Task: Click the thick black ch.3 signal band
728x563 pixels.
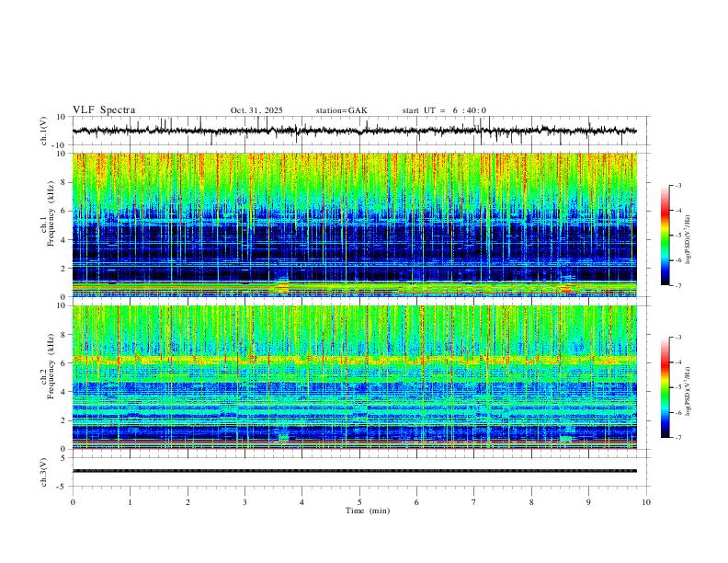Action: pos(354,471)
